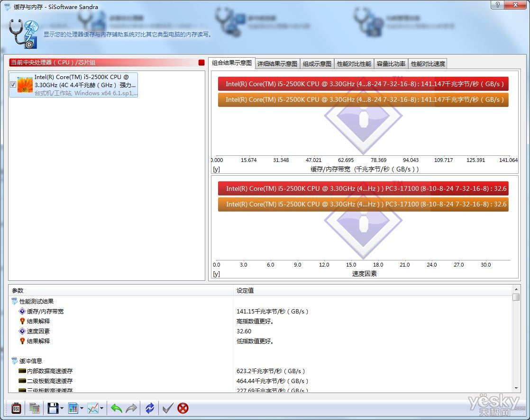
Task: Open the 容量比功率 tab
Action: click(x=391, y=63)
